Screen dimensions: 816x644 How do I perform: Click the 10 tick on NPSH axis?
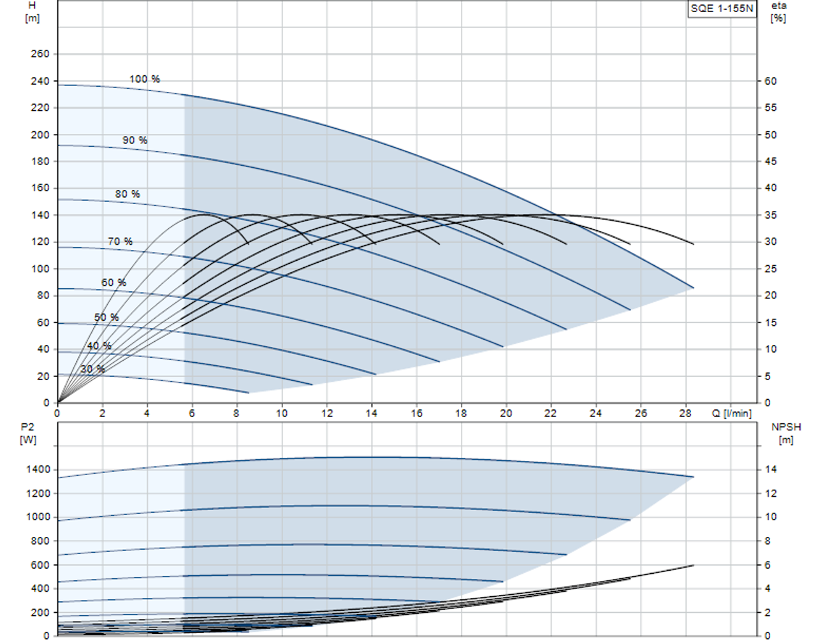pyautogui.click(x=771, y=517)
